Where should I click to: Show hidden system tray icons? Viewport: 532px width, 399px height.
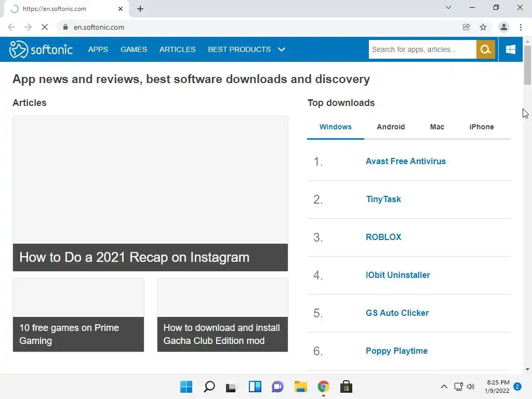pyautogui.click(x=444, y=387)
